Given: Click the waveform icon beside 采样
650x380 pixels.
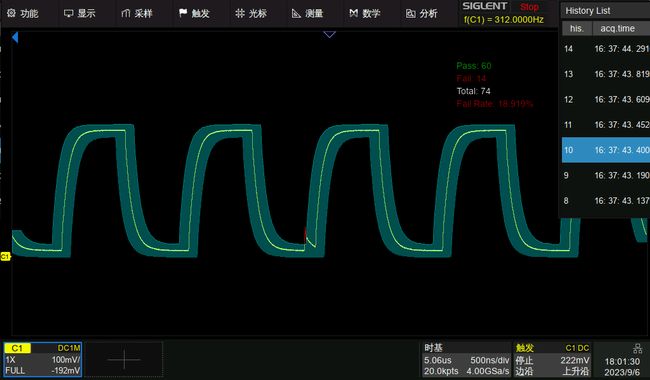Looking at the screenshot, I should 126,13.
